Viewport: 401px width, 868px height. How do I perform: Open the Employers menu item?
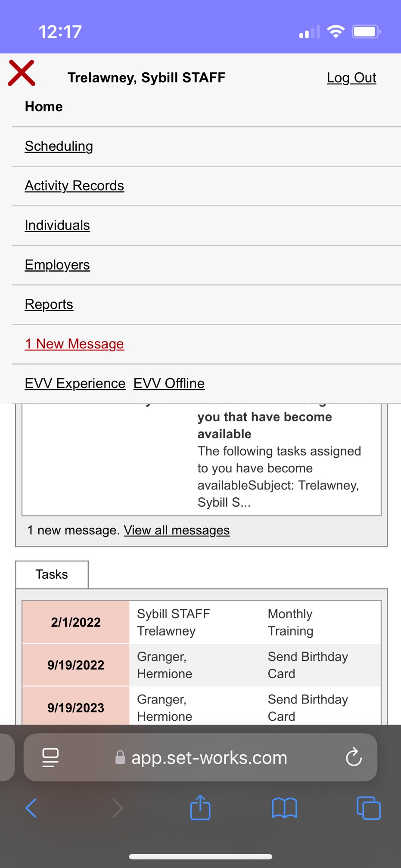click(57, 265)
